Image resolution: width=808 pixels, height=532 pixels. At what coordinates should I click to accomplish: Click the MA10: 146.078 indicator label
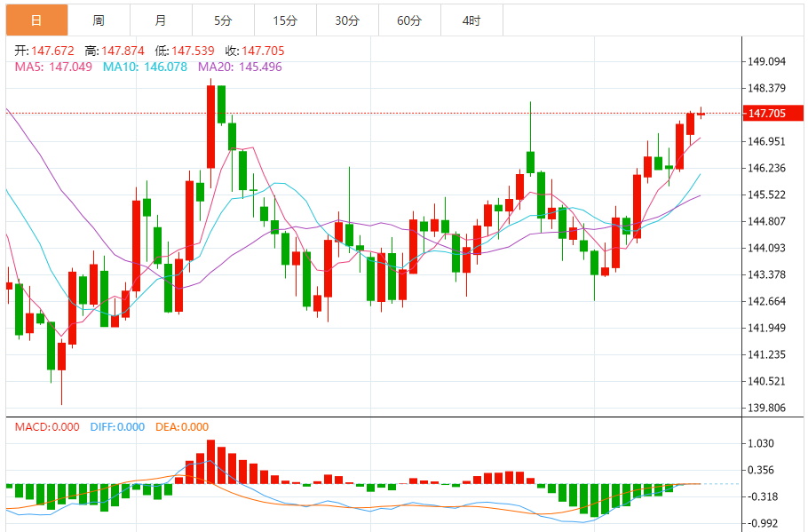point(145,67)
